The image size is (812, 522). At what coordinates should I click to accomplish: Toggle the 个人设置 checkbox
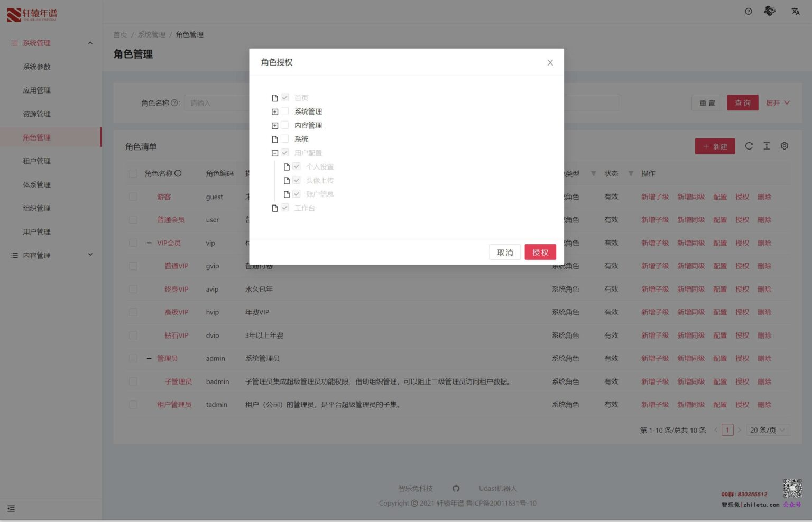(x=297, y=166)
